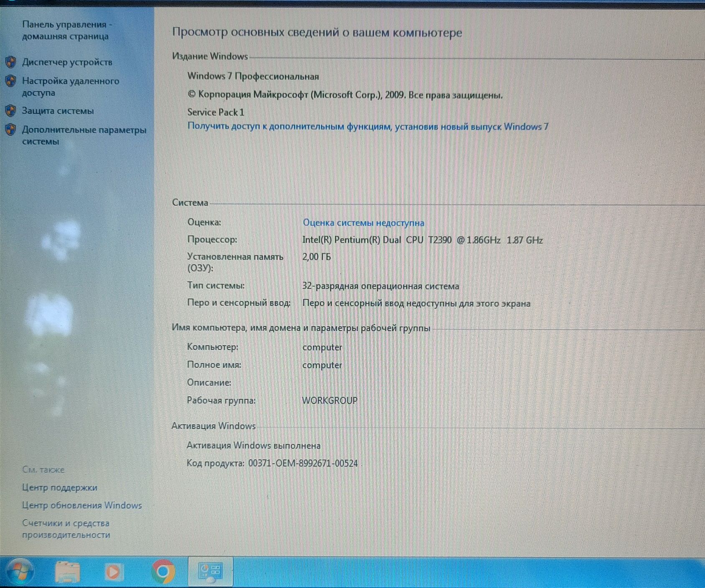Click the Система section header
The width and height of the screenshot is (705, 588).
[190, 203]
